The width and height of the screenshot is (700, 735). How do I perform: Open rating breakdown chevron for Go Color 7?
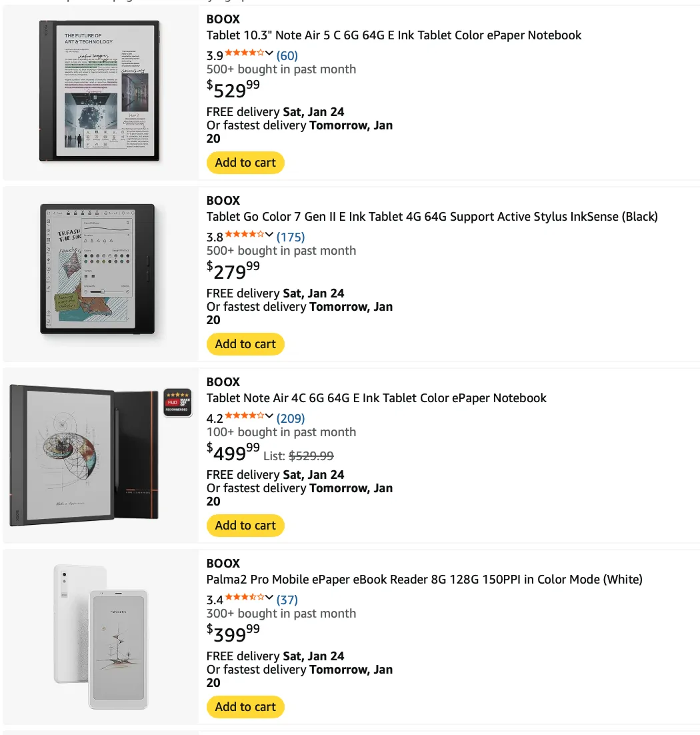(269, 235)
